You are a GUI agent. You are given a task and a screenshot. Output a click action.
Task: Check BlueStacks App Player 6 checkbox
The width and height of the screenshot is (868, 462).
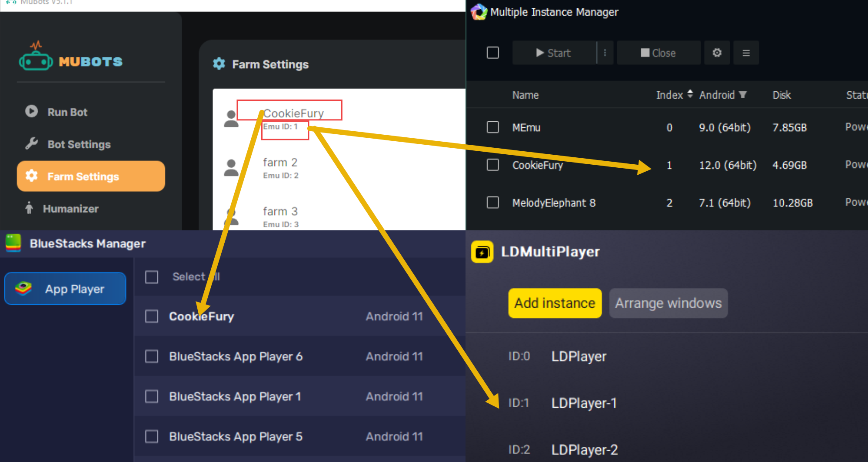(x=151, y=356)
